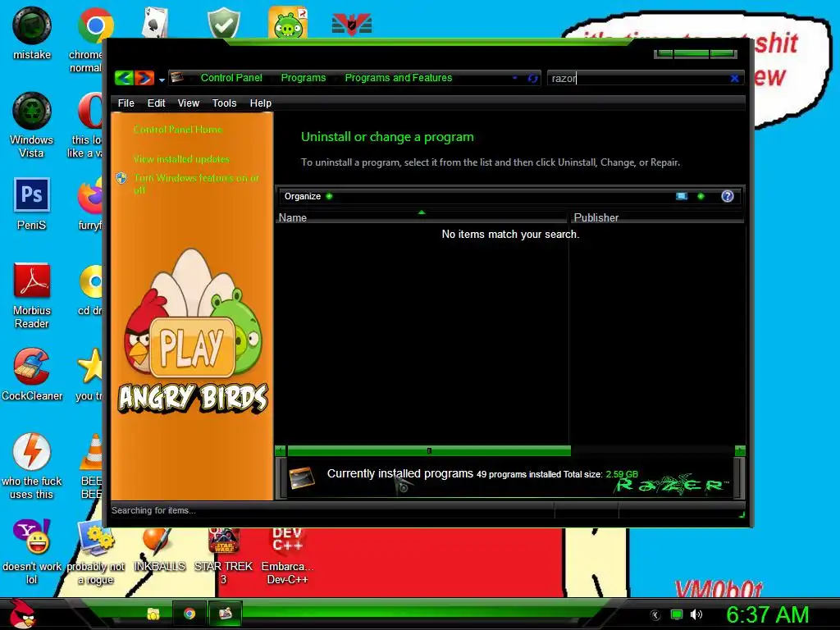Screen dimensions: 840x630
Task: Click the 6:37 AM clock
Action: [767, 614]
